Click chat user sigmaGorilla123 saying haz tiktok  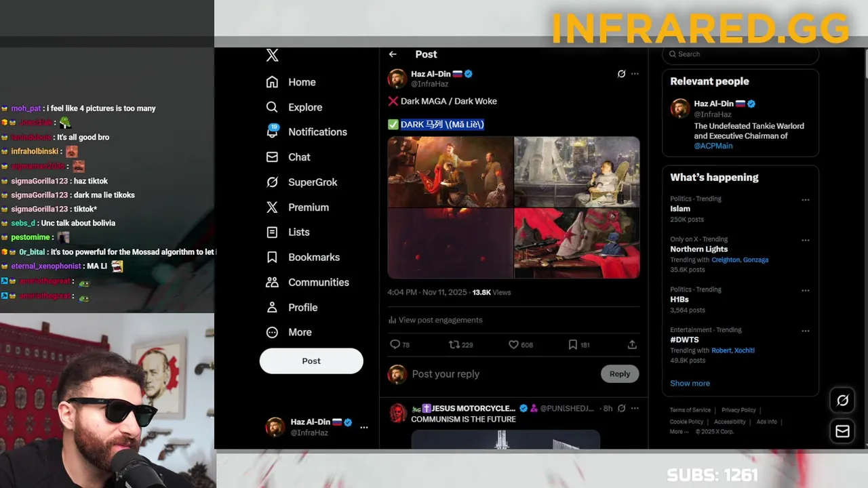[x=39, y=181]
